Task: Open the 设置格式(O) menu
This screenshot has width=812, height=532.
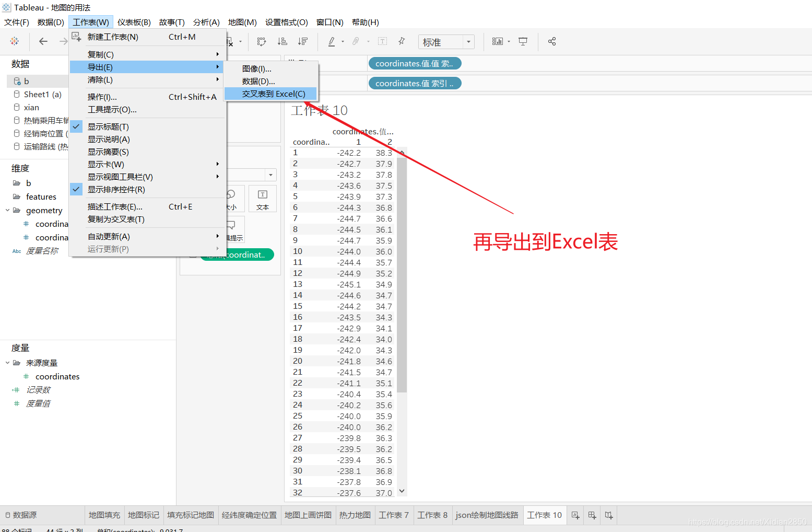Action: click(x=287, y=22)
